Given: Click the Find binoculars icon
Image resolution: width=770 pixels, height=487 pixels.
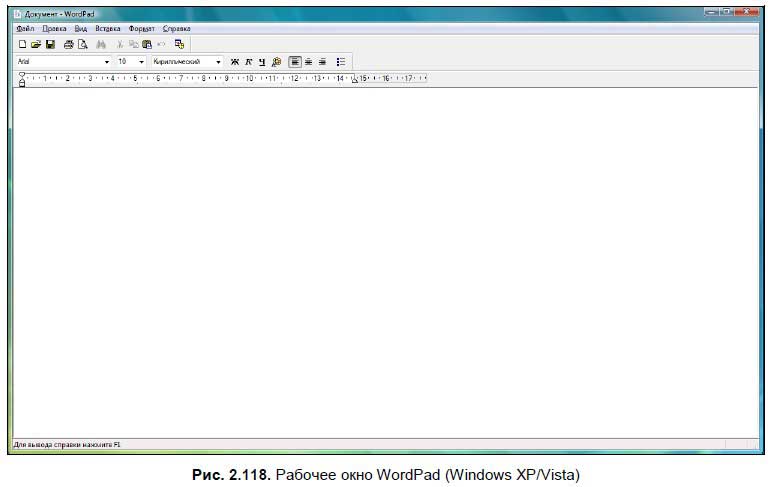Looking at the screenshot, I should pos(101,45).
